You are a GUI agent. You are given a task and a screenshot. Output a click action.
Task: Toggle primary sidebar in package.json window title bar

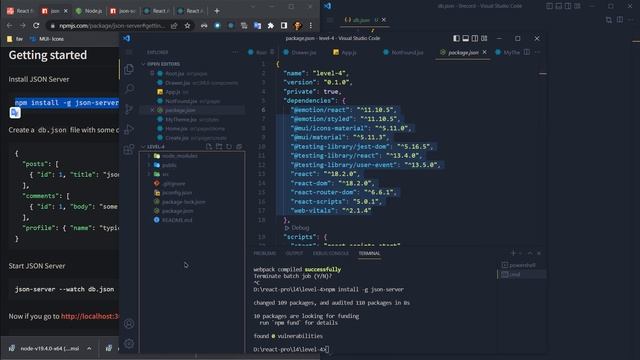coord(456,38)
